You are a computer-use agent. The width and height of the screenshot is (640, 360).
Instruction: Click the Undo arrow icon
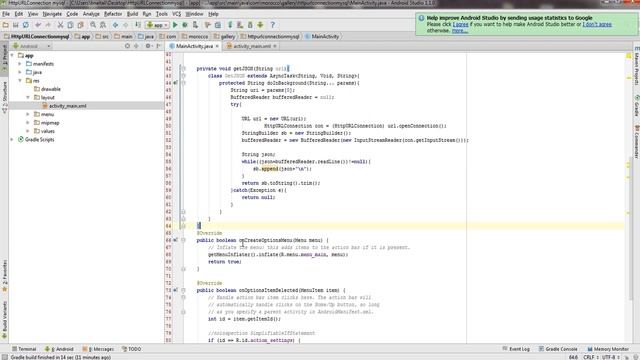click(38, 25)
